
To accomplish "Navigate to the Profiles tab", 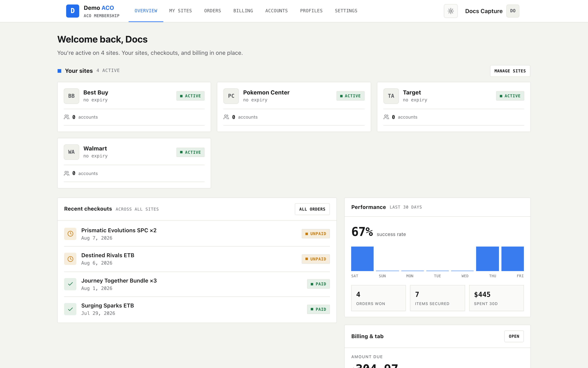I will point(311,11).
